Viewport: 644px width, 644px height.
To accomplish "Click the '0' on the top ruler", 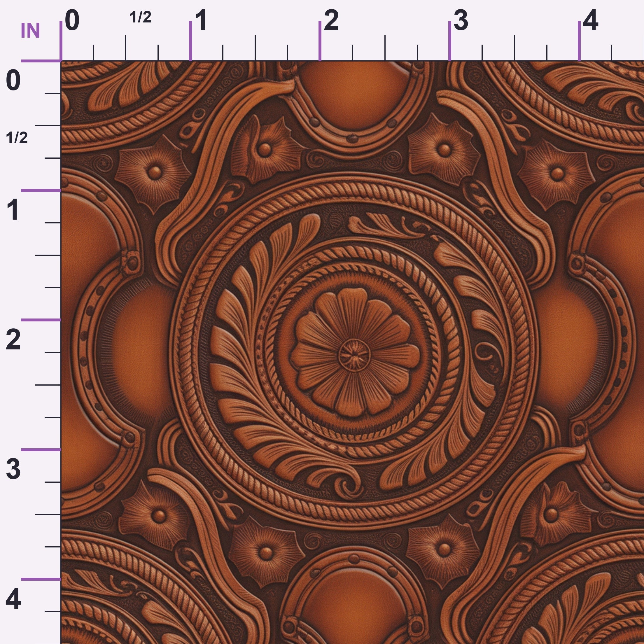I will (x=72, y=20).
